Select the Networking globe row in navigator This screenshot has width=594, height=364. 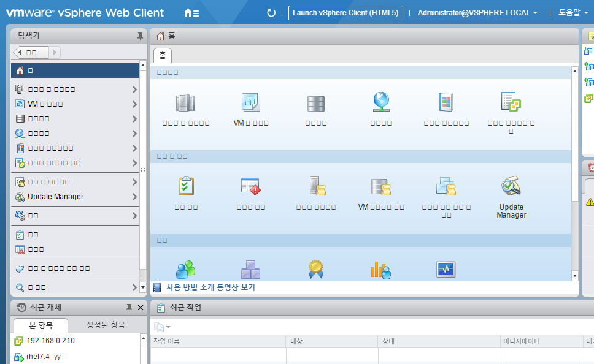click(x=75, y=134)
